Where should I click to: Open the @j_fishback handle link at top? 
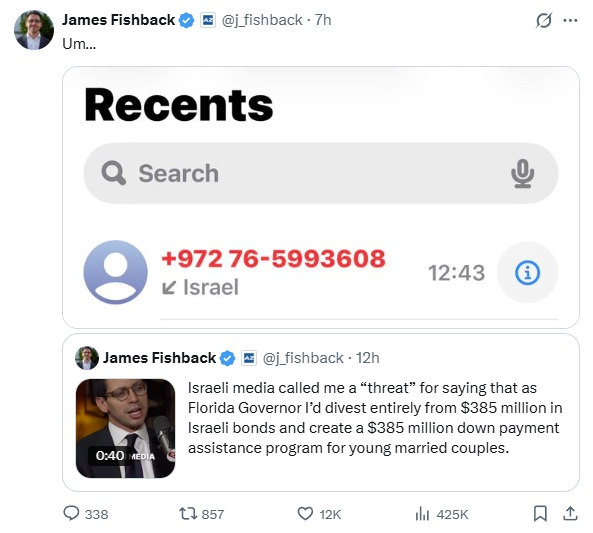262,20
